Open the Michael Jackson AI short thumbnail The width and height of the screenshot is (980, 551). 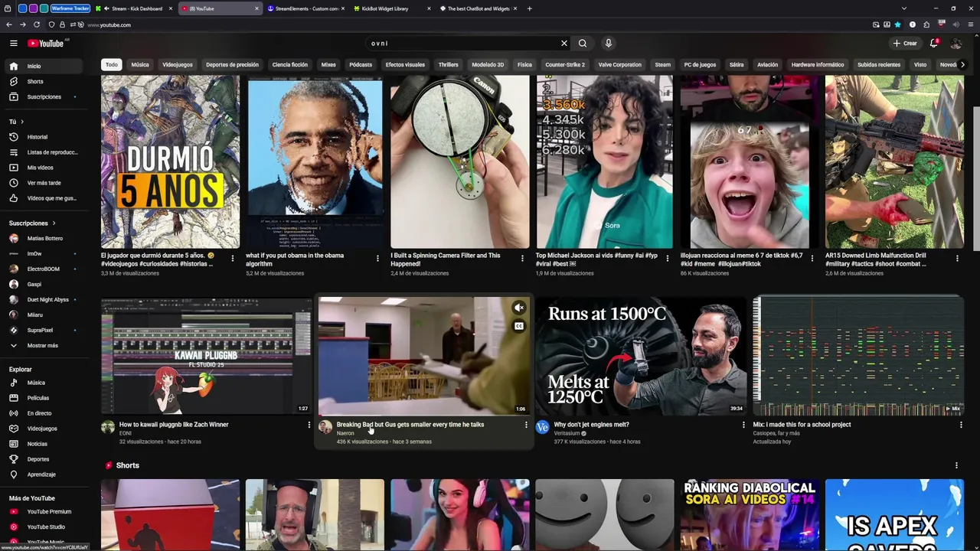605,161
